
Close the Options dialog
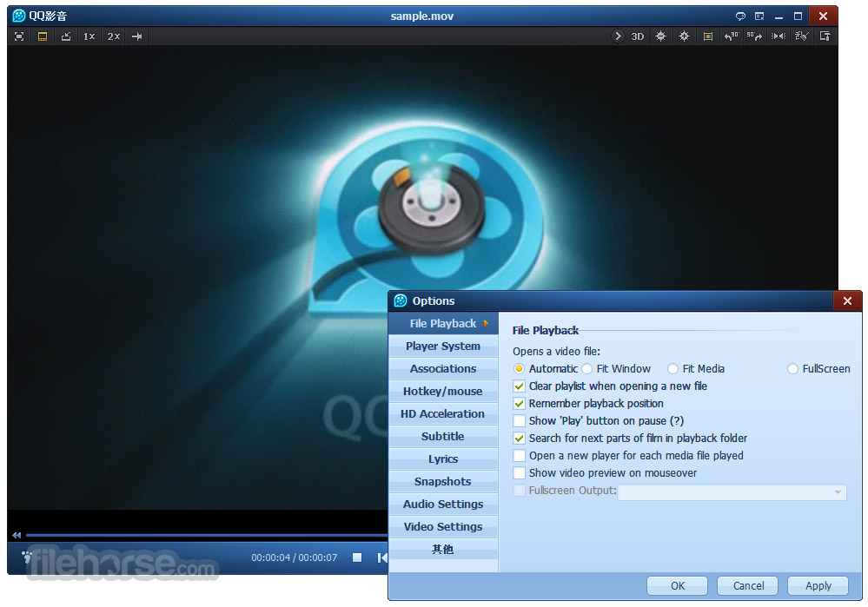coord(847,301)
